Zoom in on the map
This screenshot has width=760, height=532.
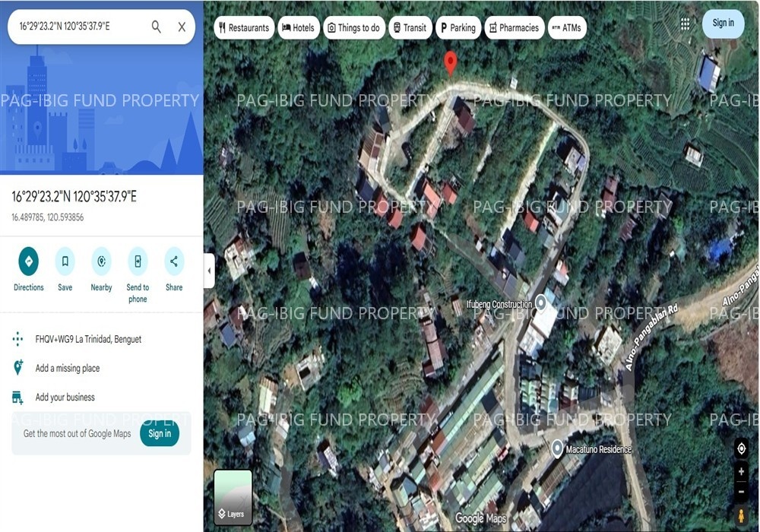[741, 472]
